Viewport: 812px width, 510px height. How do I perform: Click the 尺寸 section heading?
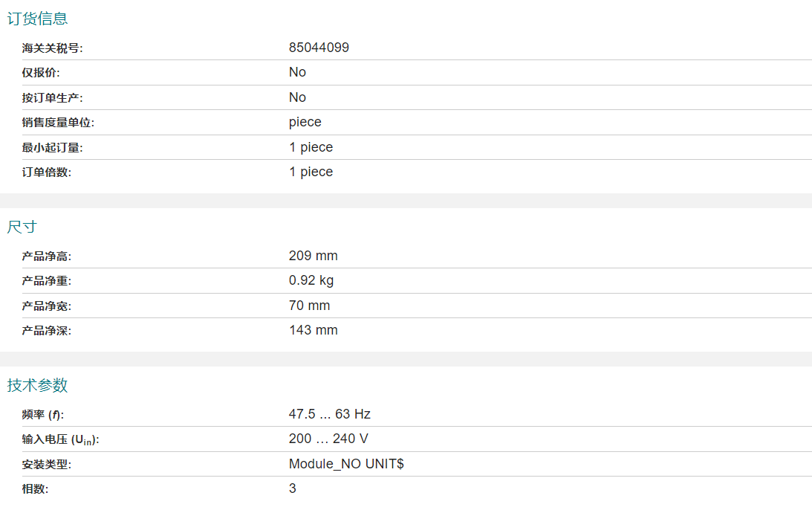[x=22, y=227]
